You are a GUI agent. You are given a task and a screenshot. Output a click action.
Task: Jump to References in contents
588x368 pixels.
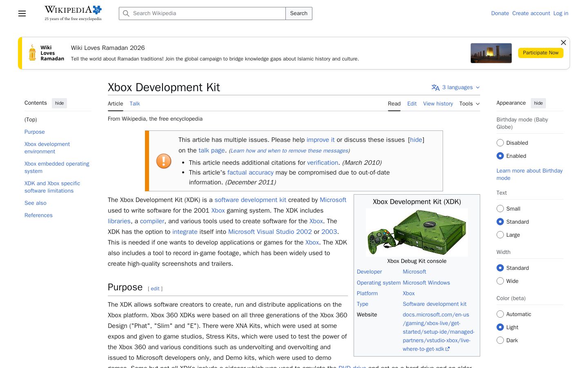[x=38, y=215]
